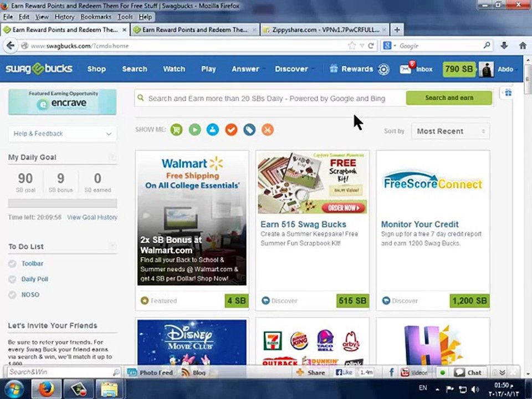532x399 pixels.
Task: Open the Earn 515 Swag Bucks offer link
Action: coord(303,224)
